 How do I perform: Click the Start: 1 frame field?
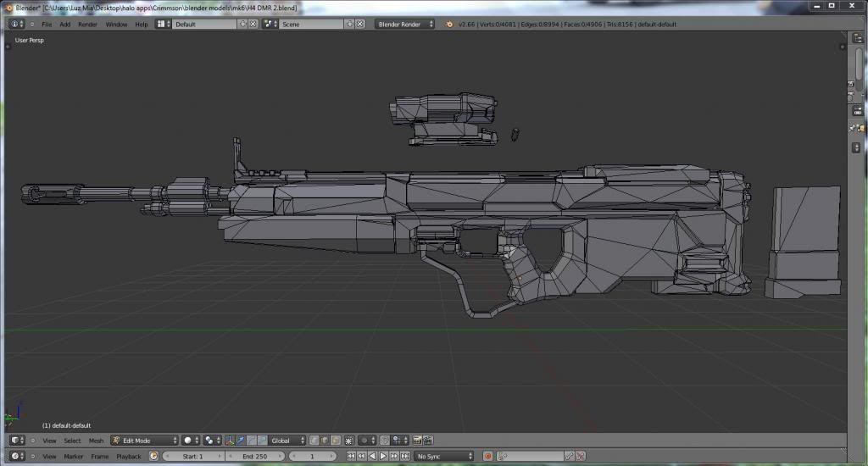[x=193, y=456]
